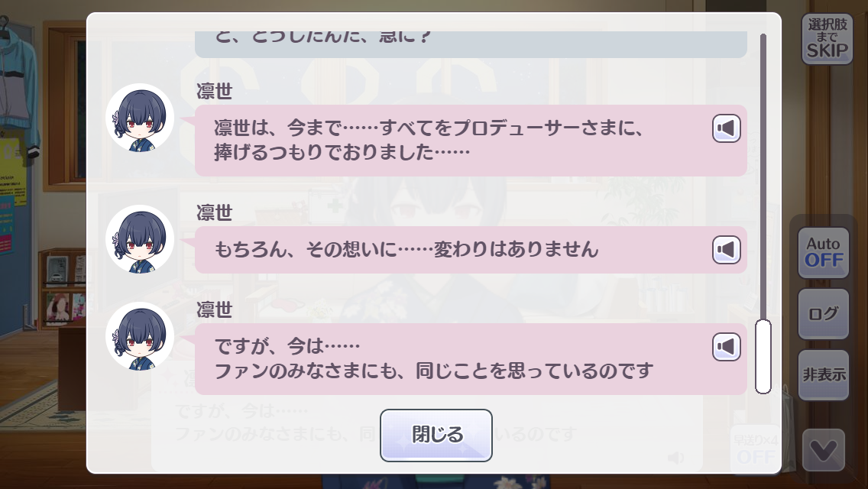Click Rinze avatar beside もちろん message

[x=140, y=238]
